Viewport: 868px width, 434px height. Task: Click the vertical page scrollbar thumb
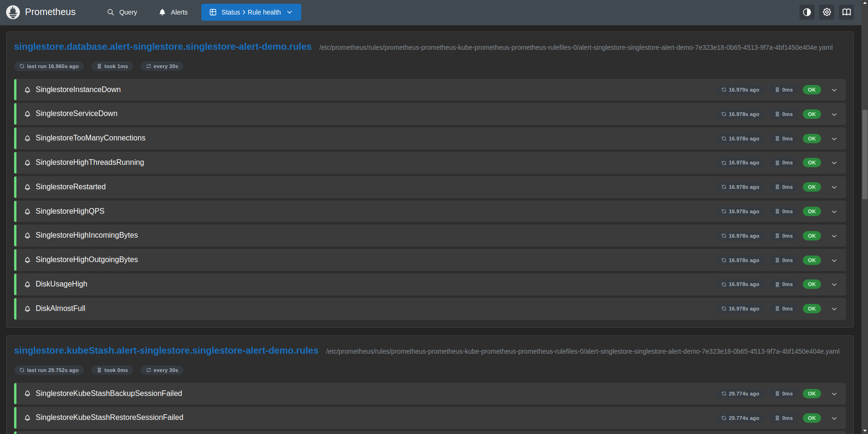pos(865,155)
